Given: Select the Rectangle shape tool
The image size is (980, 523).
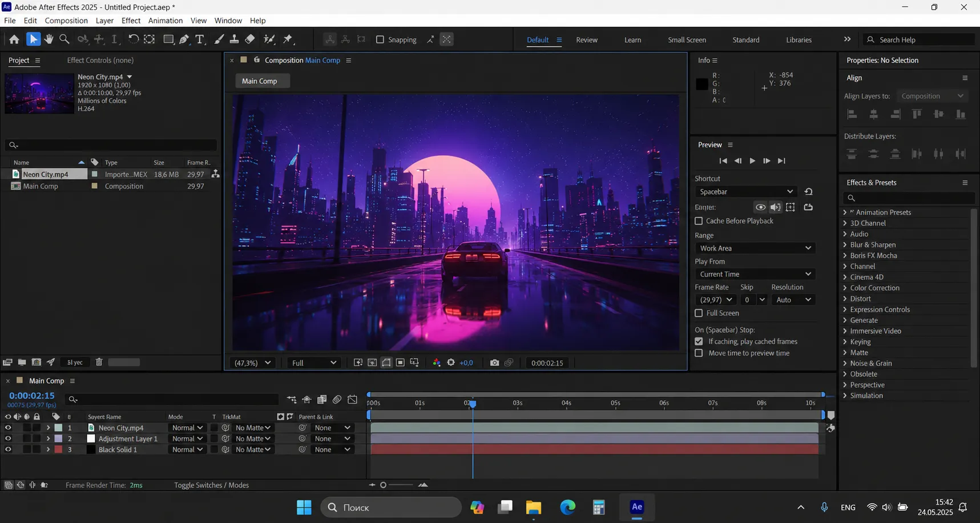Looking at the screenshot, I should pyautogui.click(x=168, y=39).
